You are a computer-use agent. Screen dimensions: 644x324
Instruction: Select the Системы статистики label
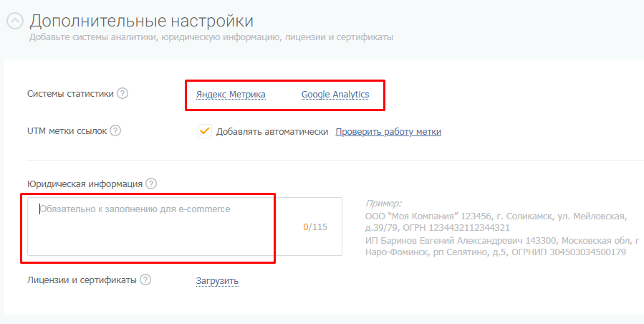(70, 94)
